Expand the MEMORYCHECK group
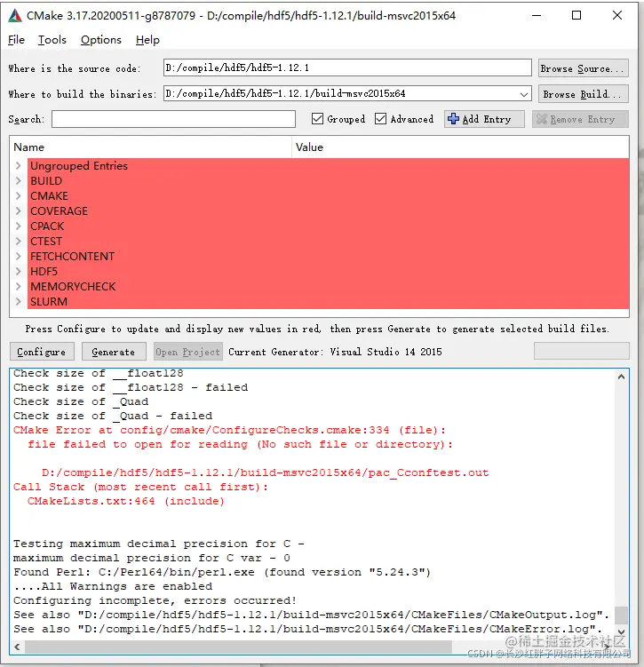This screenshot has height=667, width=644. click(19, 286)
